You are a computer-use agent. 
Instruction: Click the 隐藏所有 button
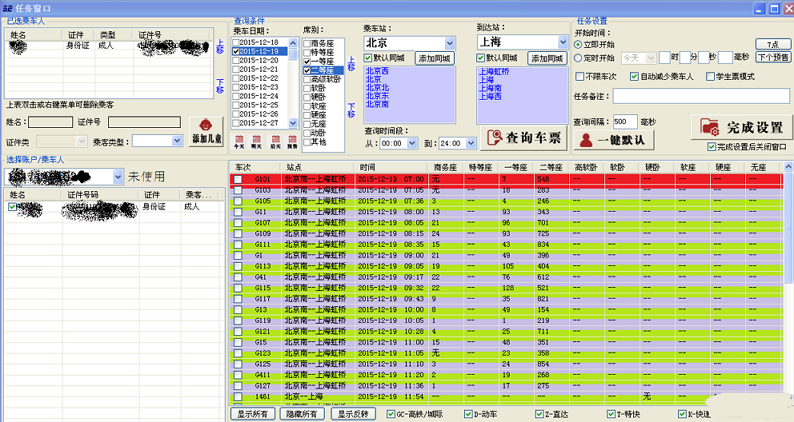302,414
